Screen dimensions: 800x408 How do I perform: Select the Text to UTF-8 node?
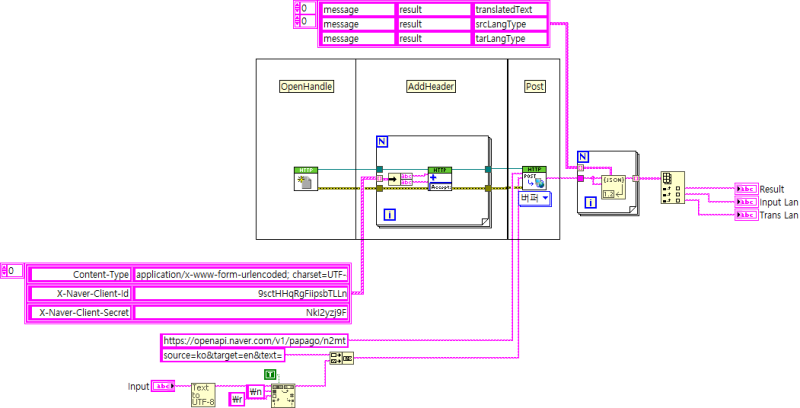tap(203, 395)
